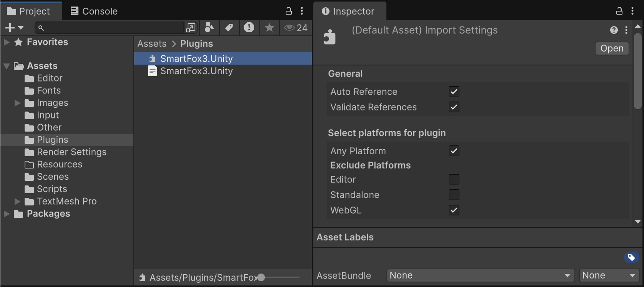Select the SmartFox3.Unity plugin DLL asset

223,58
